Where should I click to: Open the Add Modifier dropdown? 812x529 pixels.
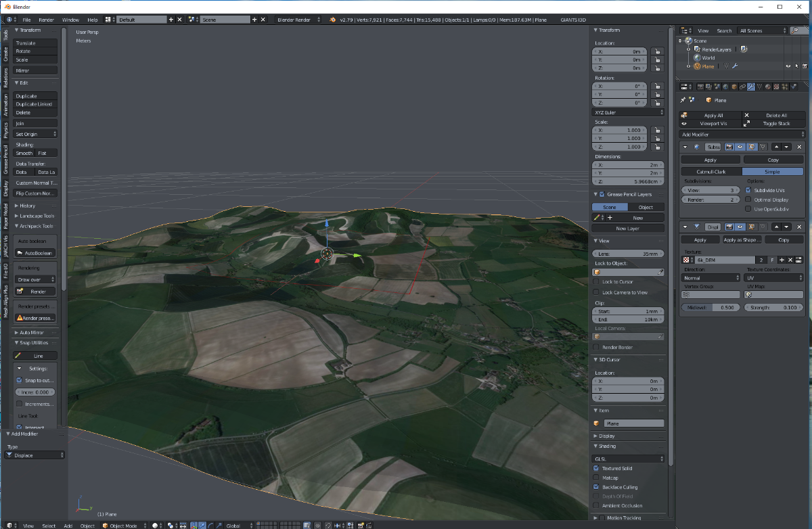[x=741, y=135]
